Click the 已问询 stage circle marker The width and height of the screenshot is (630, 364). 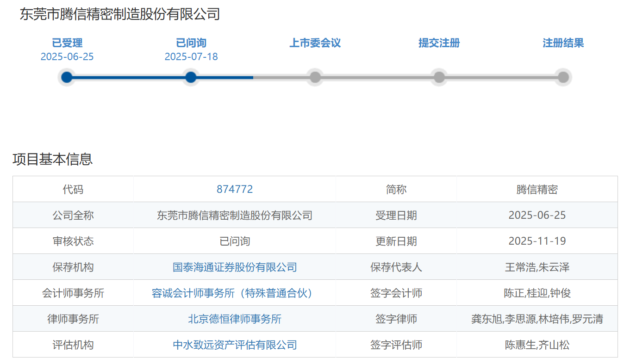[x=191, y=77]
